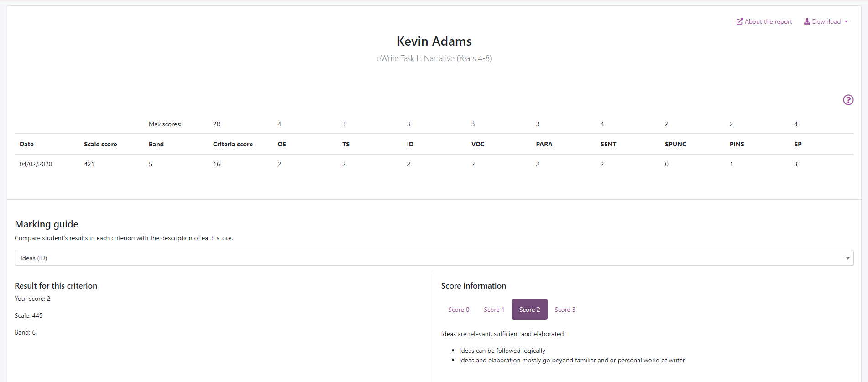
Task: Open the Download dropdown caret
Action: click(x=846, y=21)
